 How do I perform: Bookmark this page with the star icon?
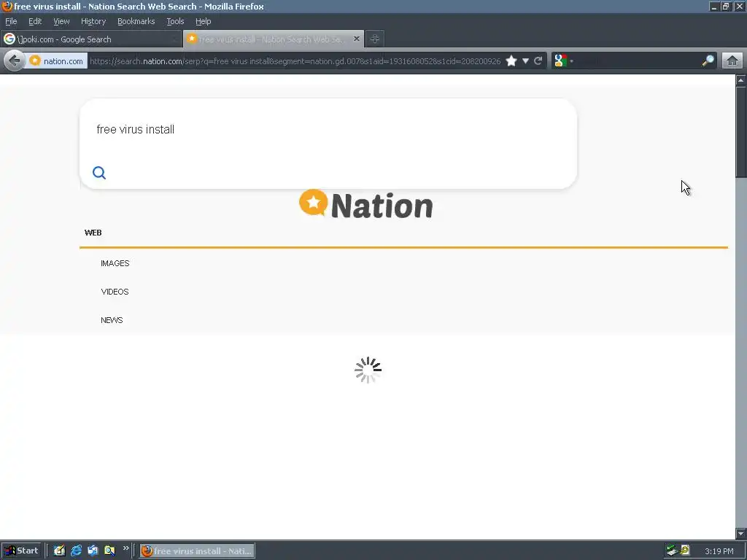point(511,61)
